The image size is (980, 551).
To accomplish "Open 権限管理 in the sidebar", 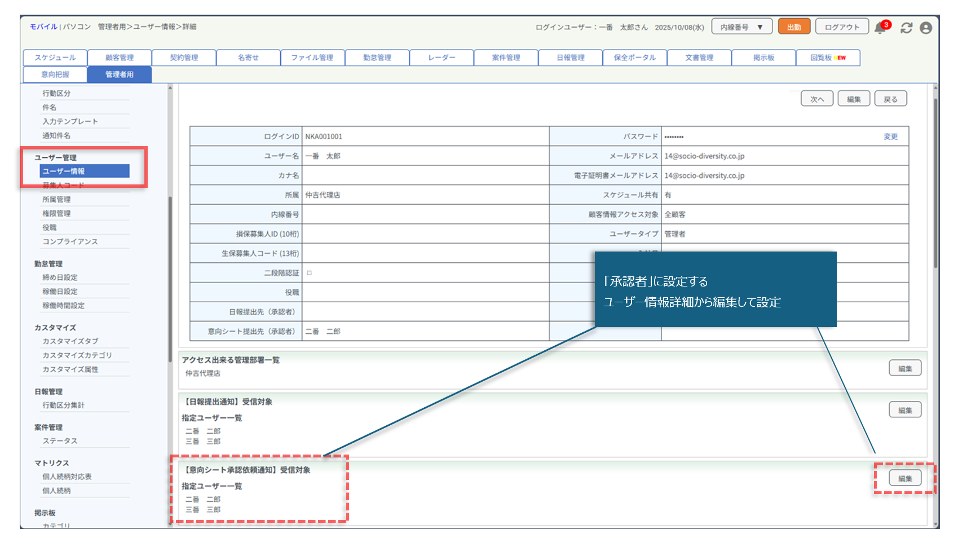I will point(56,214).
